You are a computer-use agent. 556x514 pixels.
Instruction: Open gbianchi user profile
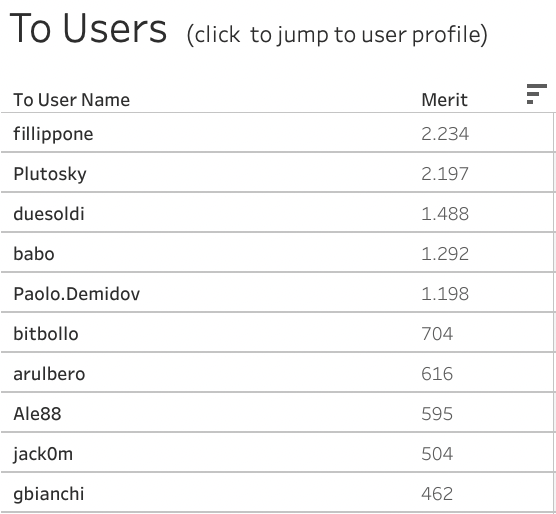tap(49, 495)
